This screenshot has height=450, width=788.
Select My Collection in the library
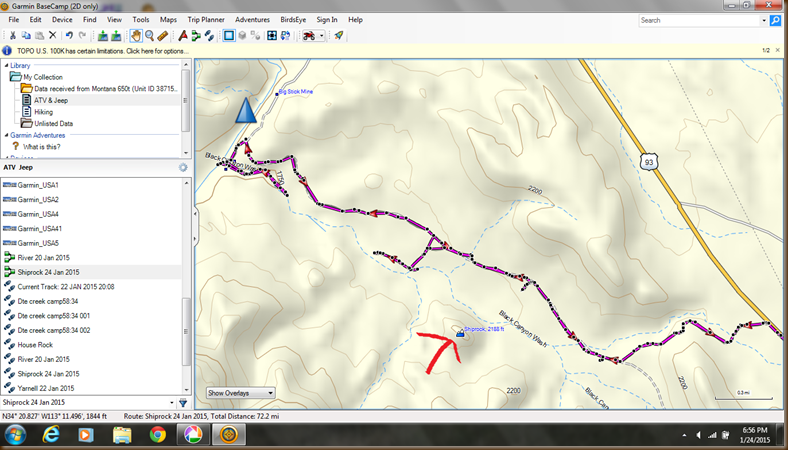click(43, 77)
